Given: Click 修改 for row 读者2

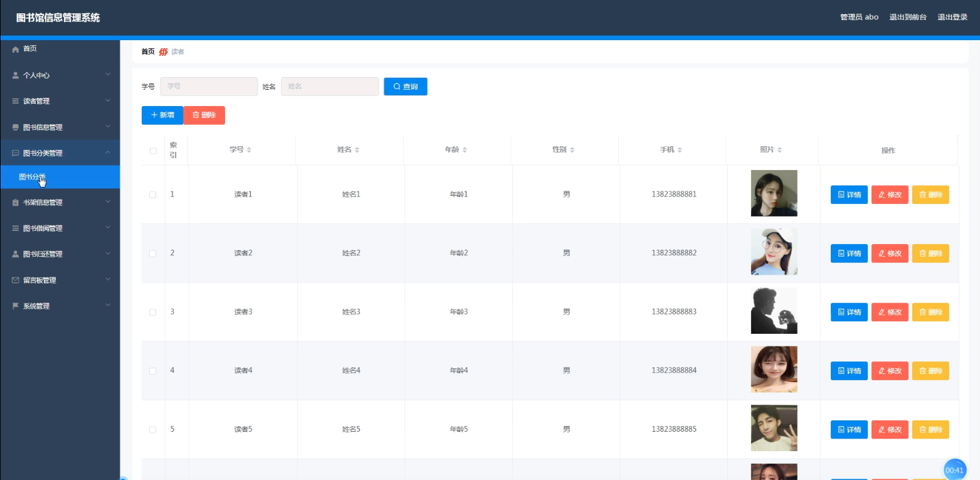Looking at the screenshot, I should tap(890, 253).
